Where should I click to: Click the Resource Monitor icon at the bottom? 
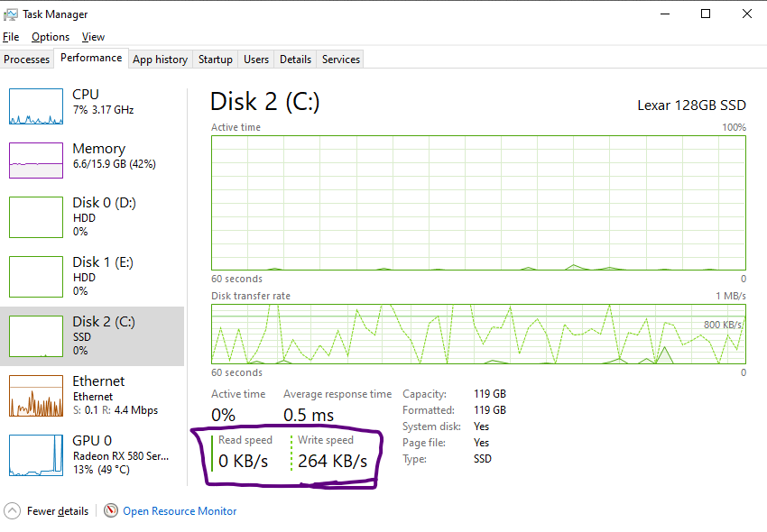coord(111,510)
